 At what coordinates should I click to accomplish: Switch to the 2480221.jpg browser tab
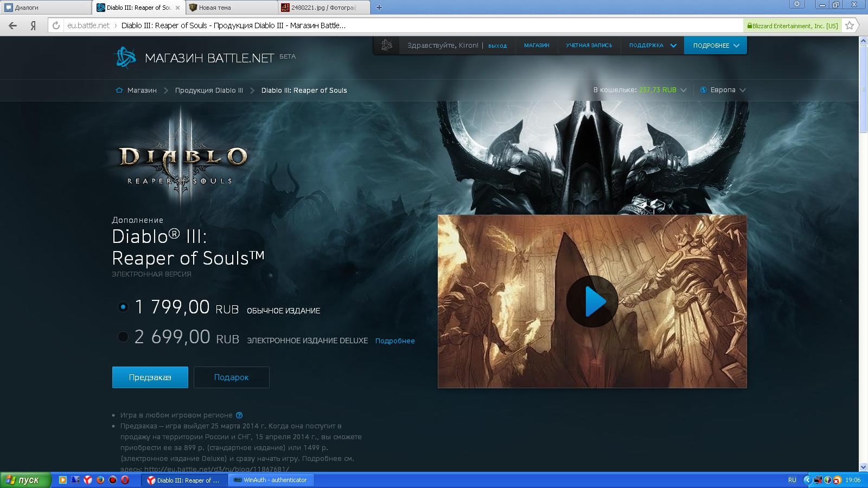324,8
